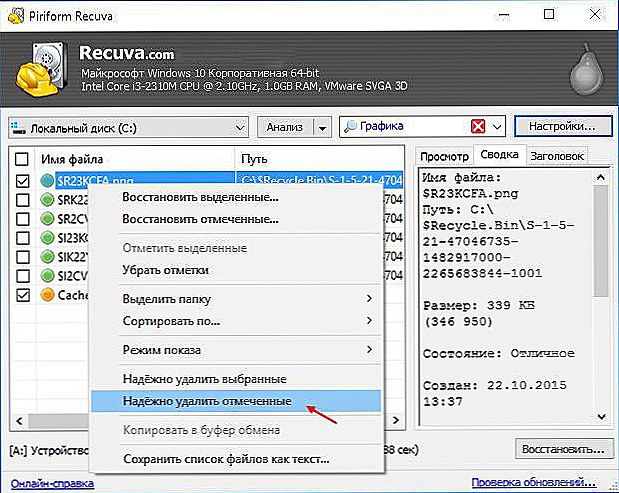Viewport: 619px width, 493px height.
Task: Choose Восстановить выделенные... in context menu
Action: [x=236, y=197]
